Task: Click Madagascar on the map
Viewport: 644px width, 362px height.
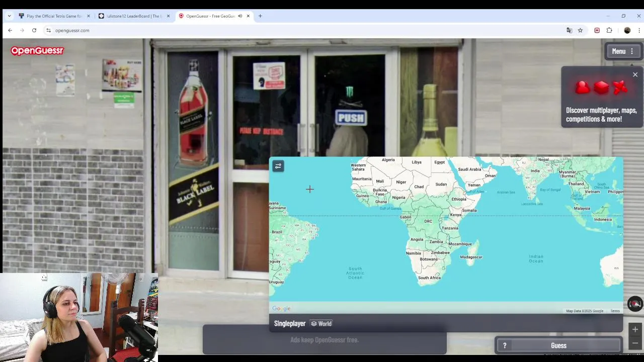Action: (x=471, y=257)
